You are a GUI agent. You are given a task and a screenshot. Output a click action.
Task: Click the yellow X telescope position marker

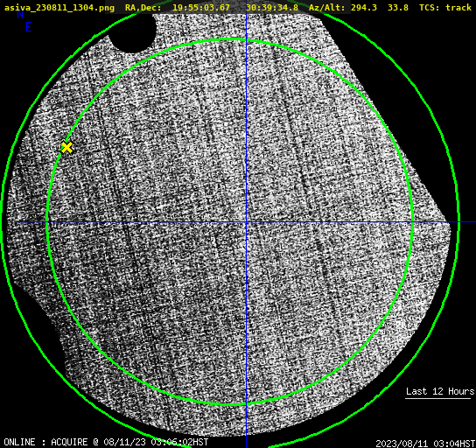point(66,148)
